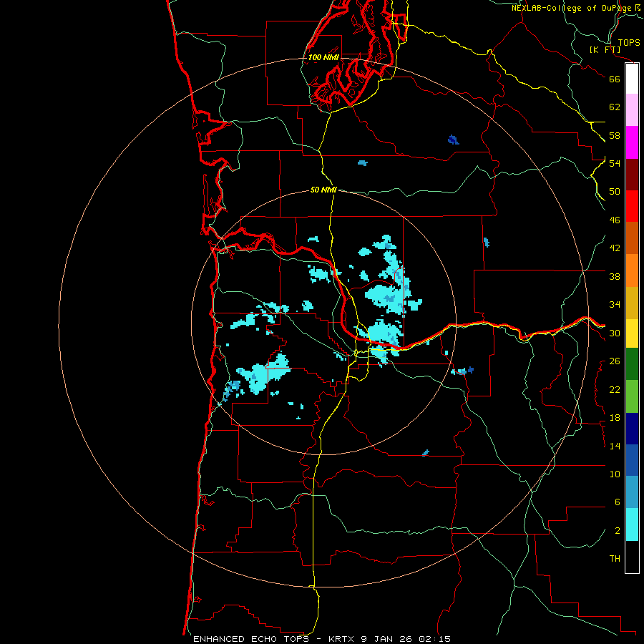Click the "30" legend value
The width and height of the screenshot is (644, 644).
click(615, 333)
